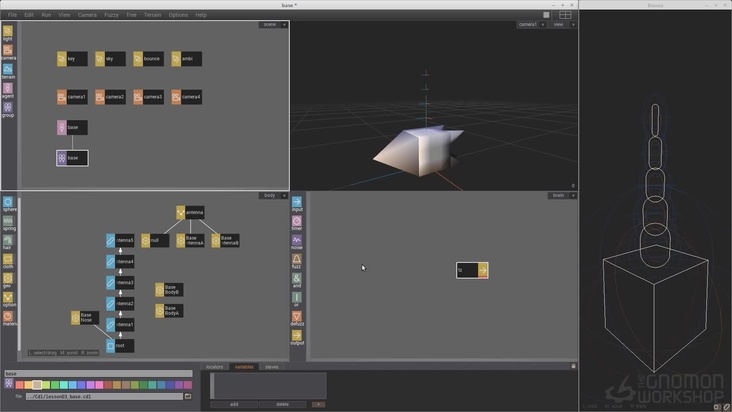
Task: Pick the spring body tool
Action: point(8,221)
